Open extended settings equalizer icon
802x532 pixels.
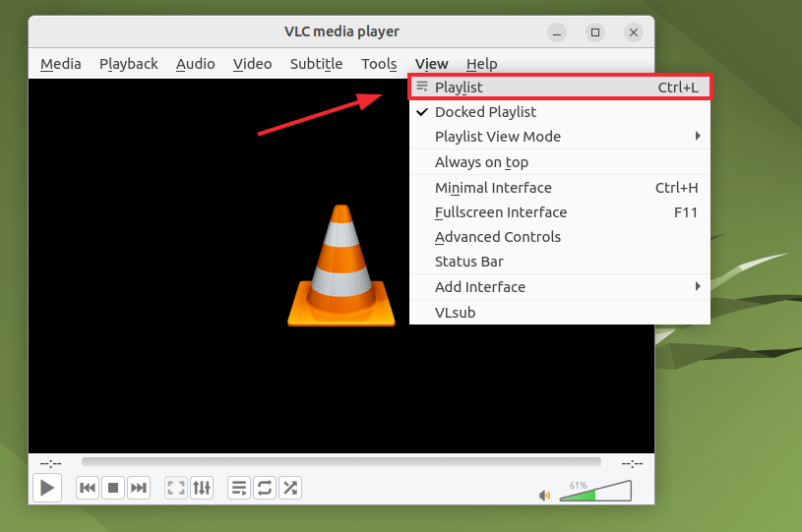click(202, 488)
